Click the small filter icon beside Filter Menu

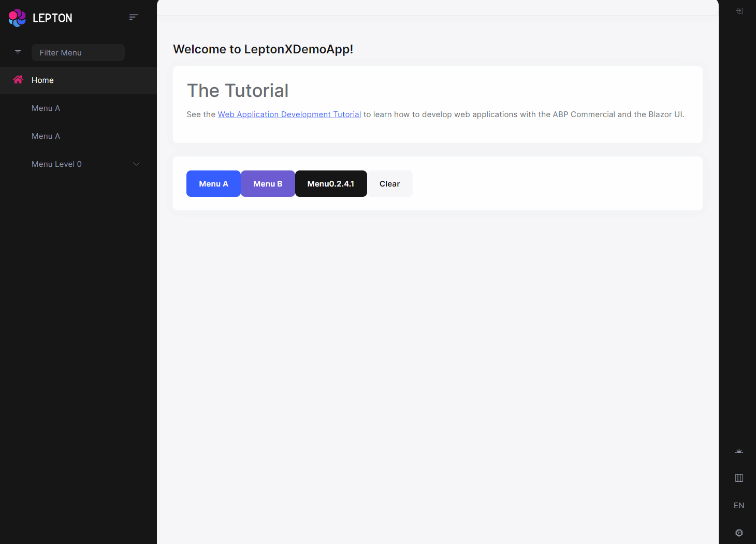[x=18, y=52]
